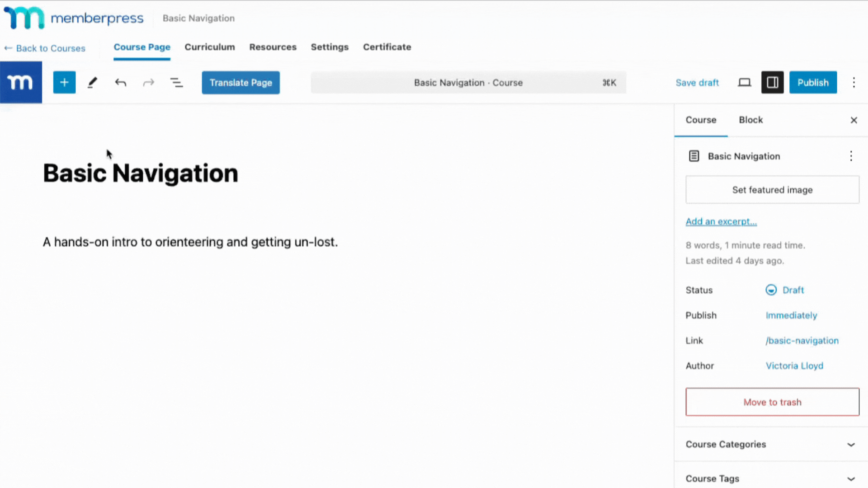Click the laptop preview icon
868x488 pixels.
pos(744,83)
